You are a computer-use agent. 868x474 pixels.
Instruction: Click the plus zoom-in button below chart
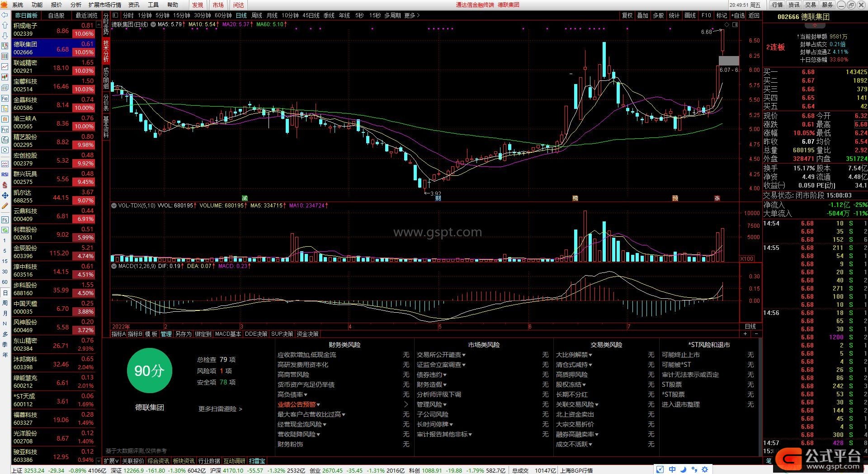pyautogui.click(x=745, y=334)
